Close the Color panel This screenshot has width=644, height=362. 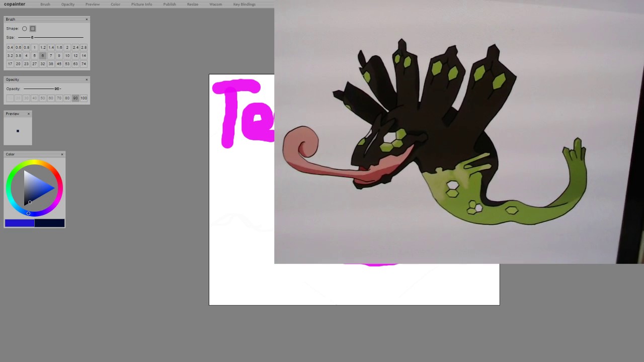62,154
